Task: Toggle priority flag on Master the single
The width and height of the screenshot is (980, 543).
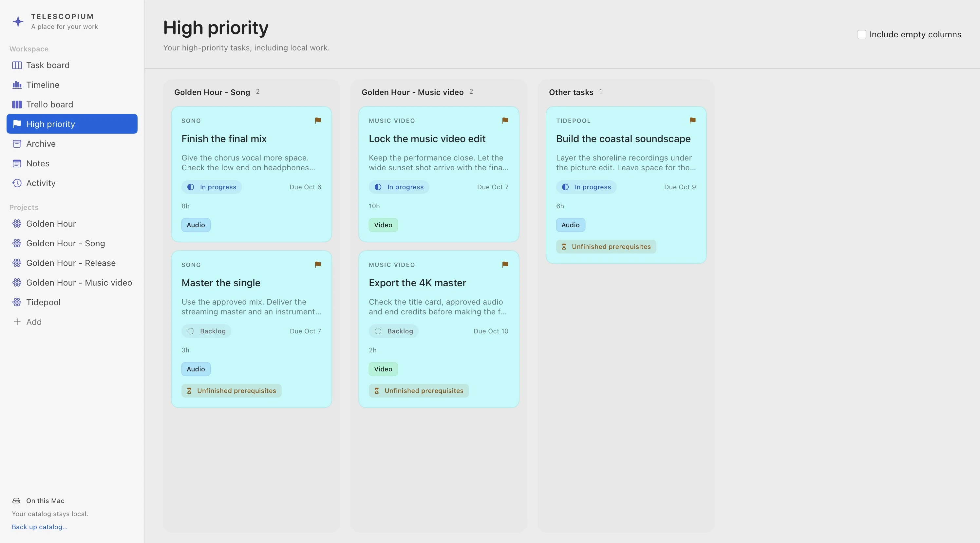Action: (318, 265)
